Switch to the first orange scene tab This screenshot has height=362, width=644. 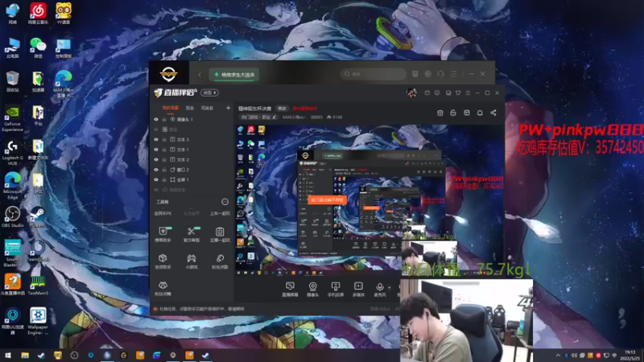tap(171, 108)
